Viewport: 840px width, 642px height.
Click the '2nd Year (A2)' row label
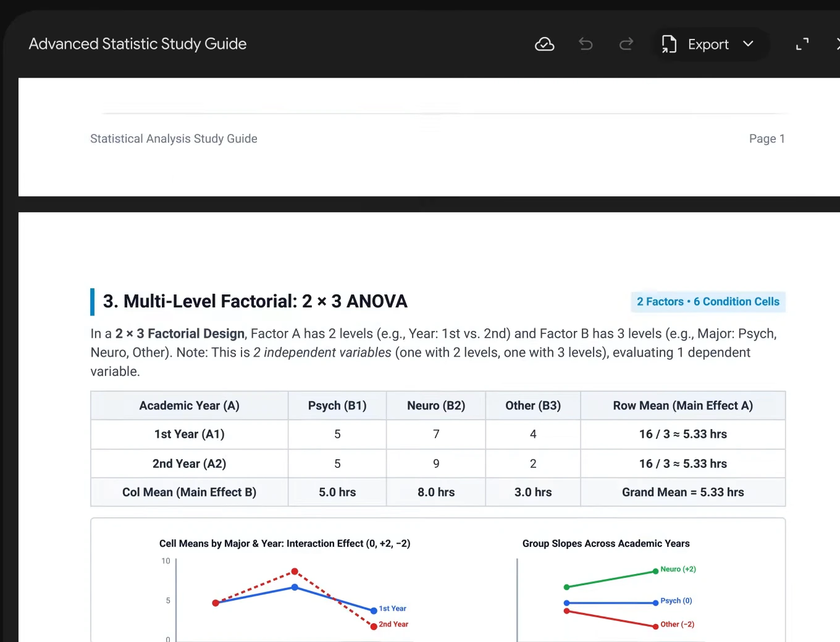(189, 464)
